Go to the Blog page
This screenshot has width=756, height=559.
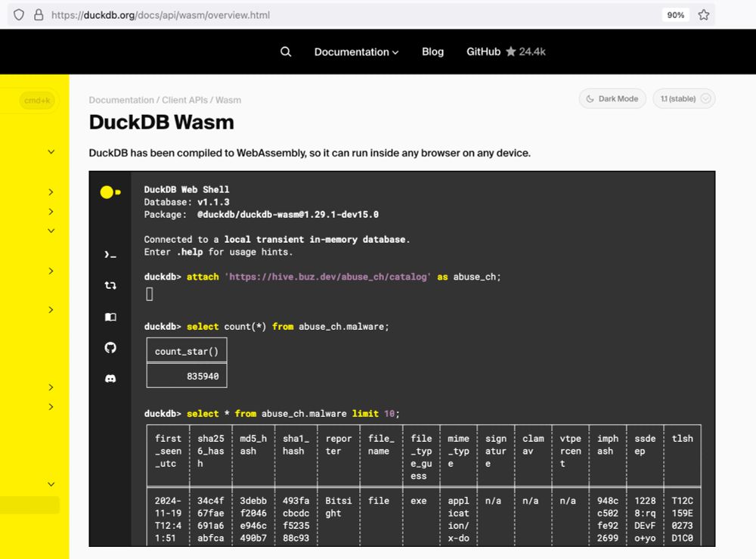432,51
